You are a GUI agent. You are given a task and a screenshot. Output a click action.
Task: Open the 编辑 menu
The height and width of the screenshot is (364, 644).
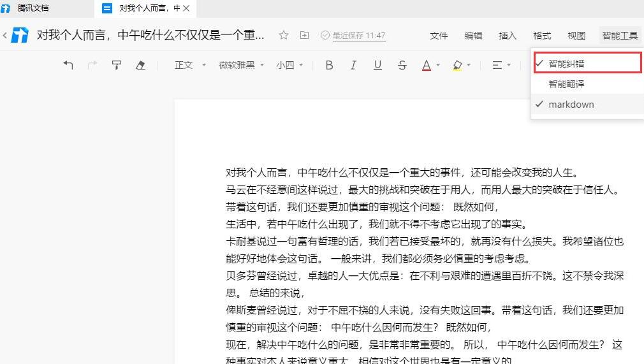click(x=473, y=36)
